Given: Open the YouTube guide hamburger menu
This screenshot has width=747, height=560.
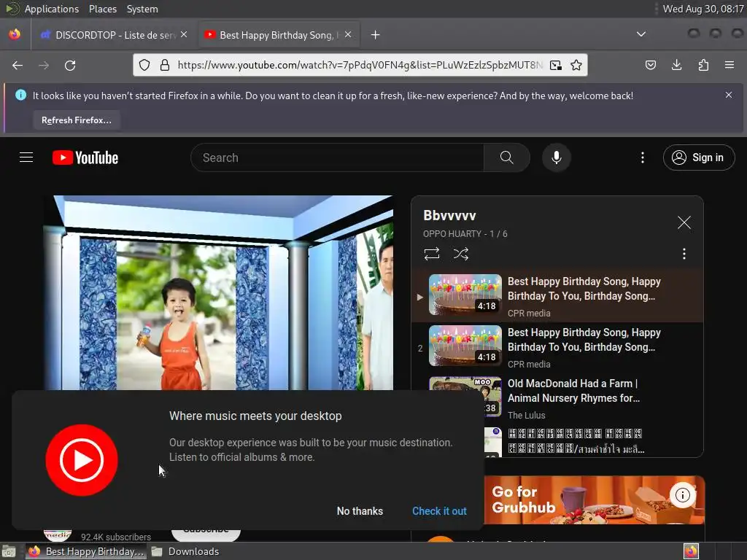Looking at the screenshot, I should coord(26,157).
